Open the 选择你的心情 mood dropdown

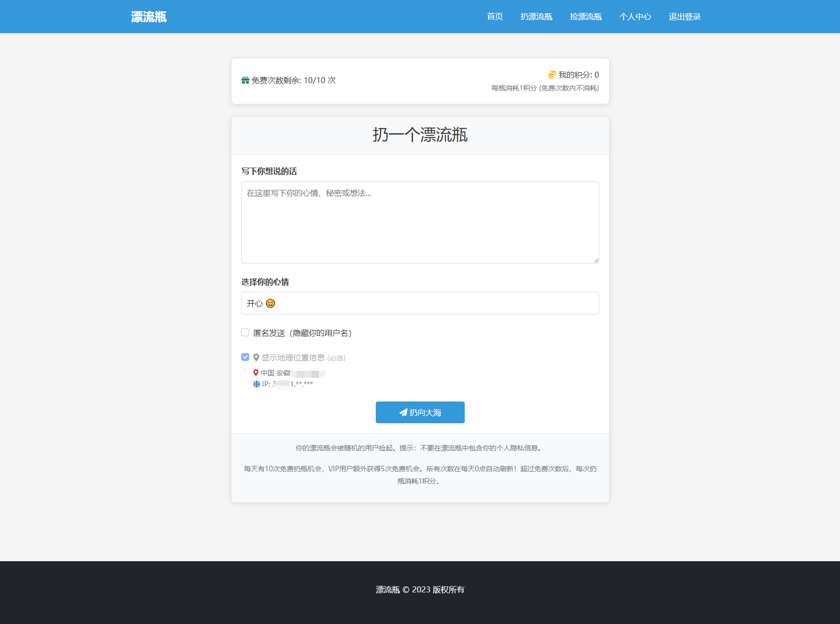click(x=420, y=303)
